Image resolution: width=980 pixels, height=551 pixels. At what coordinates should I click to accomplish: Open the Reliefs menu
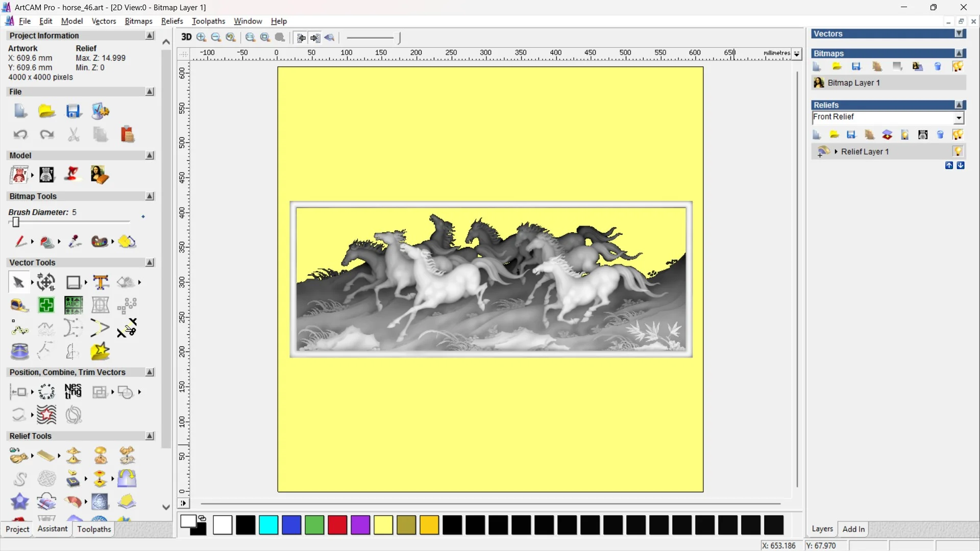point(172,21)
